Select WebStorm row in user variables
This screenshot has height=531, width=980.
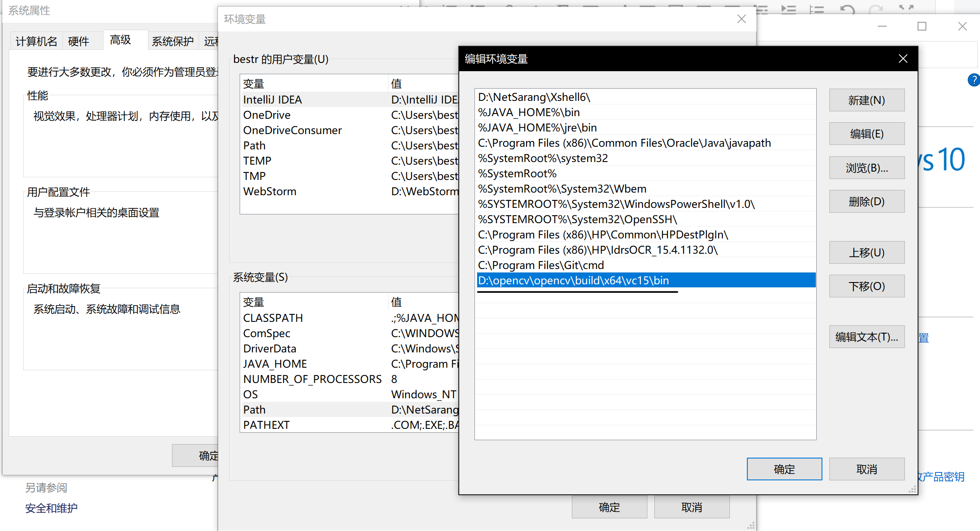coord(270,191)
